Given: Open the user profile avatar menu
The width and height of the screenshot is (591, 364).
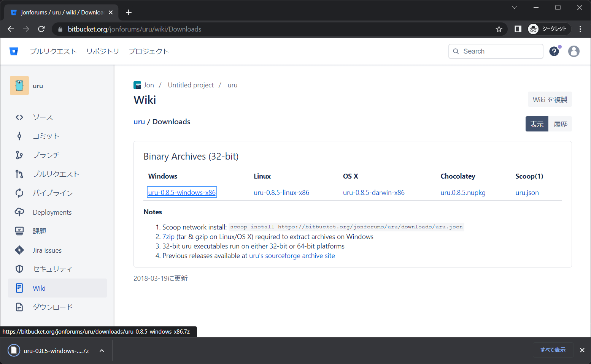Looking at the screenshot, I should coord(574,51).
